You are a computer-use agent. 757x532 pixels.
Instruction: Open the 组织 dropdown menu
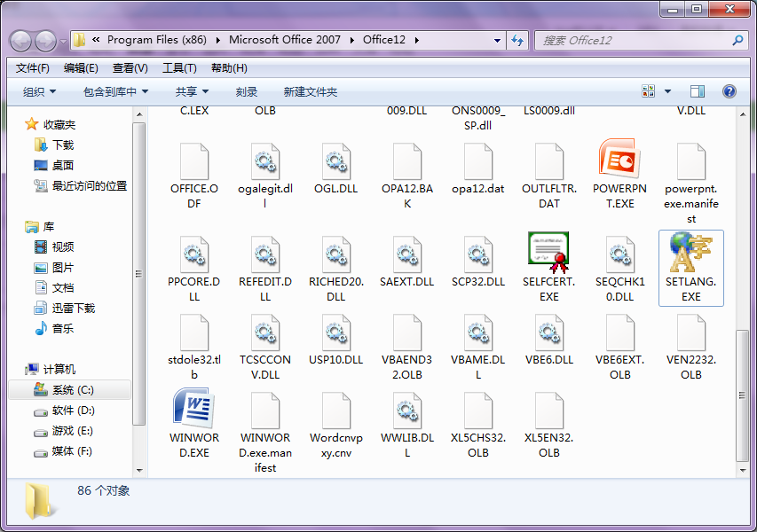(x=38, y=90)
